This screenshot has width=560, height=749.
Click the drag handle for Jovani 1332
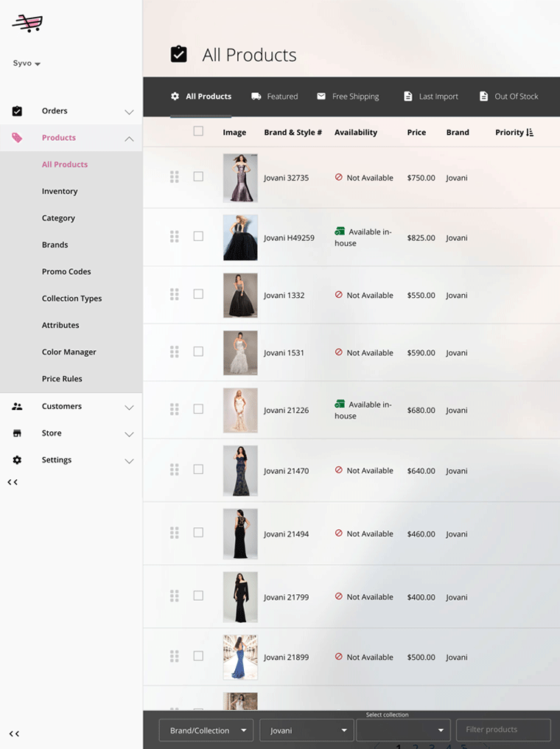pos(174,294)
